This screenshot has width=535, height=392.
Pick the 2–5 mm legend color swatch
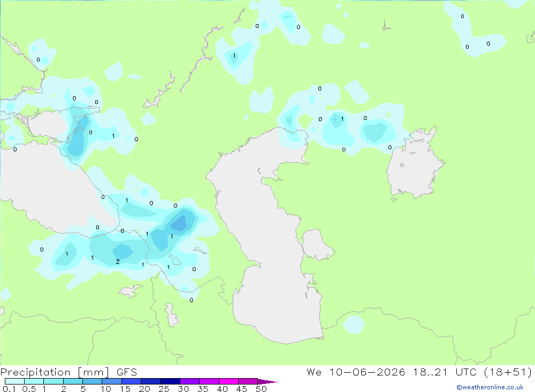pos(73,381)
